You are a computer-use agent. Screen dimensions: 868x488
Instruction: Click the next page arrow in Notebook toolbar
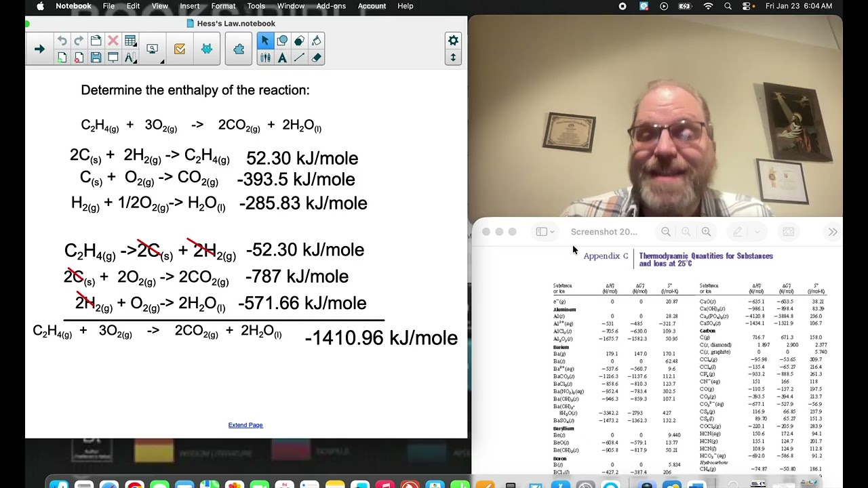(39, 49)
